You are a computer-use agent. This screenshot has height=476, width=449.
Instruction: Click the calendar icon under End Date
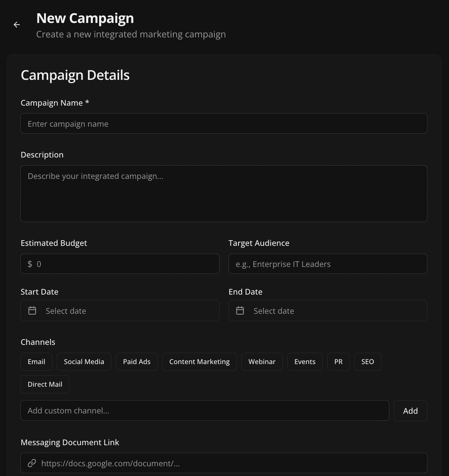[240, 310]
